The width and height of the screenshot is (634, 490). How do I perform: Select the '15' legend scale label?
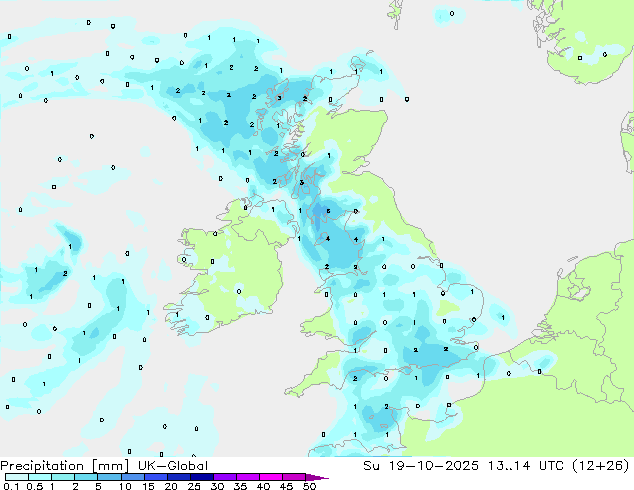tap(148, 486)
